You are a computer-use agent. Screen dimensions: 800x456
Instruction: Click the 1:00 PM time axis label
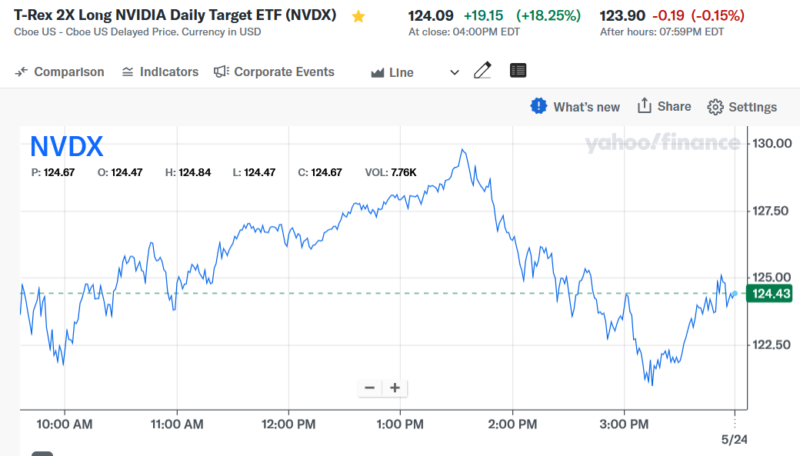400,424
